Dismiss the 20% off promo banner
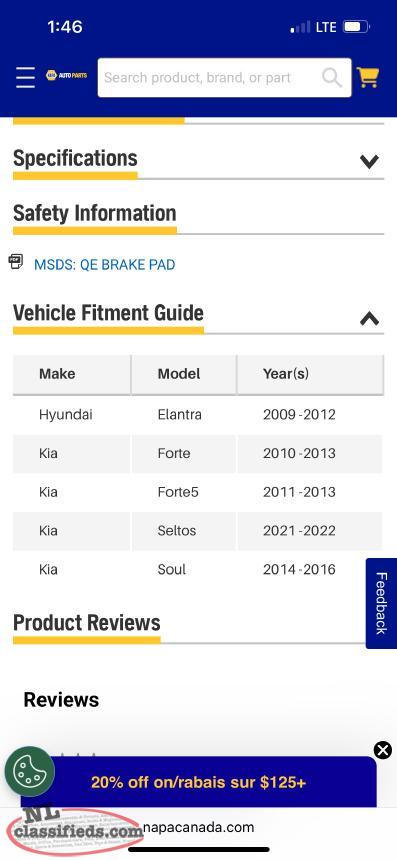Viewport: 397px width, 860px height. point(383,750)
